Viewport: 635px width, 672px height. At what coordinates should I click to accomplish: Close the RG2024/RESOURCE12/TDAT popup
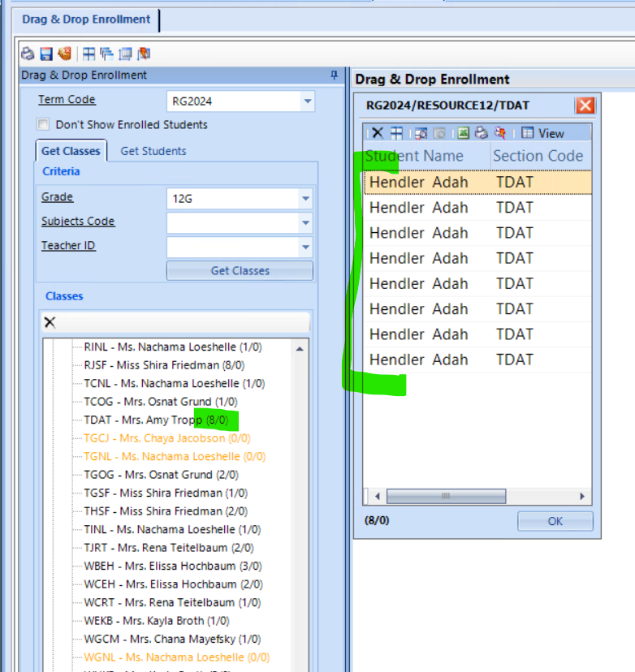[x=585, y=105]
